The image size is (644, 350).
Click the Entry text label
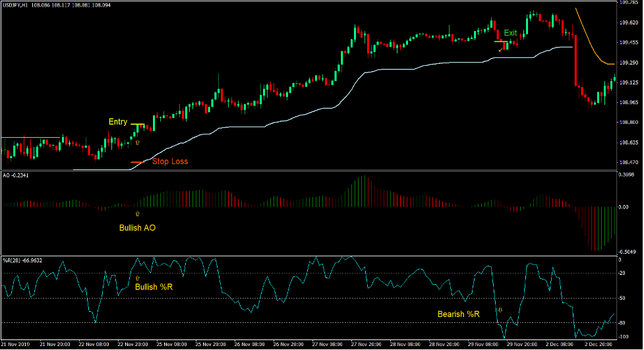pos(118,122)
